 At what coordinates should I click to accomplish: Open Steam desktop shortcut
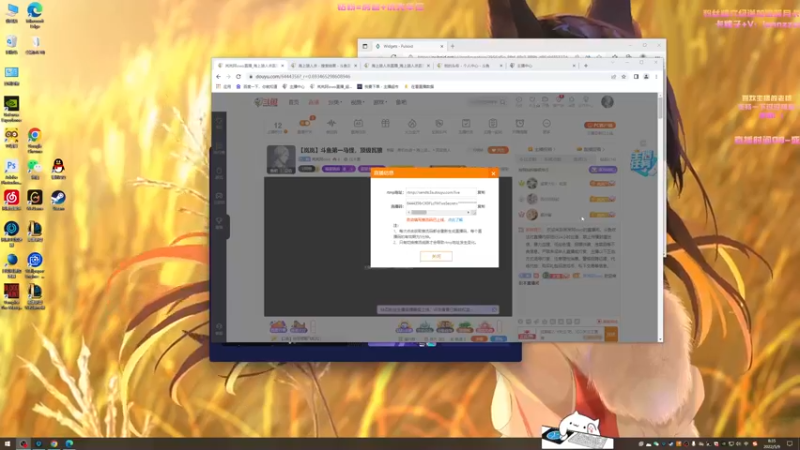point(58,200)
